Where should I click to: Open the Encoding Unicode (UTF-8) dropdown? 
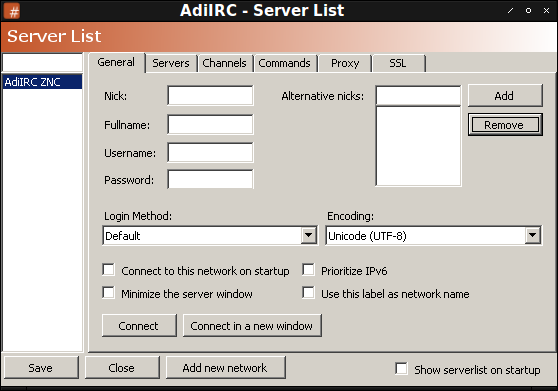433,236
